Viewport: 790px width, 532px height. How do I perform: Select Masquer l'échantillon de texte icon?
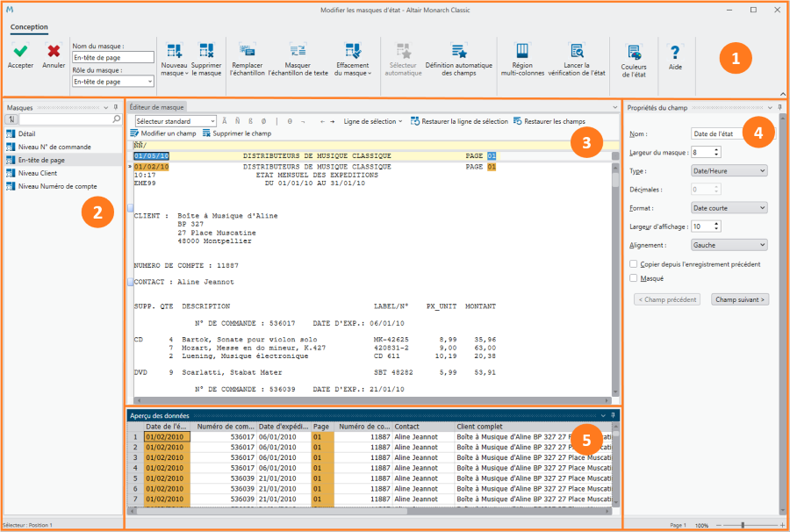coord(298,51)
